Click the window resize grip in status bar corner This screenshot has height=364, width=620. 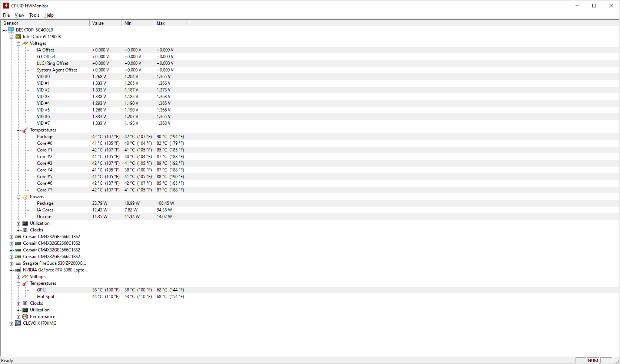pos(617,361)
